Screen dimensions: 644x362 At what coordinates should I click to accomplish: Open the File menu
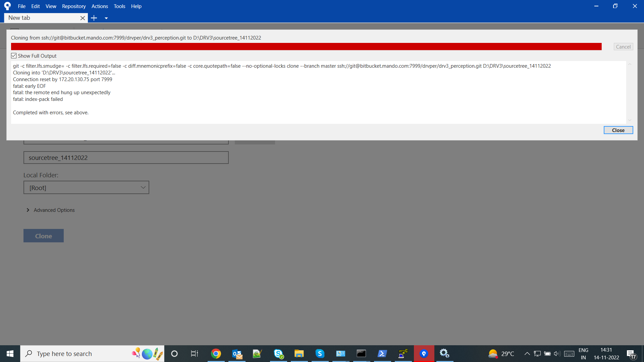22,6
